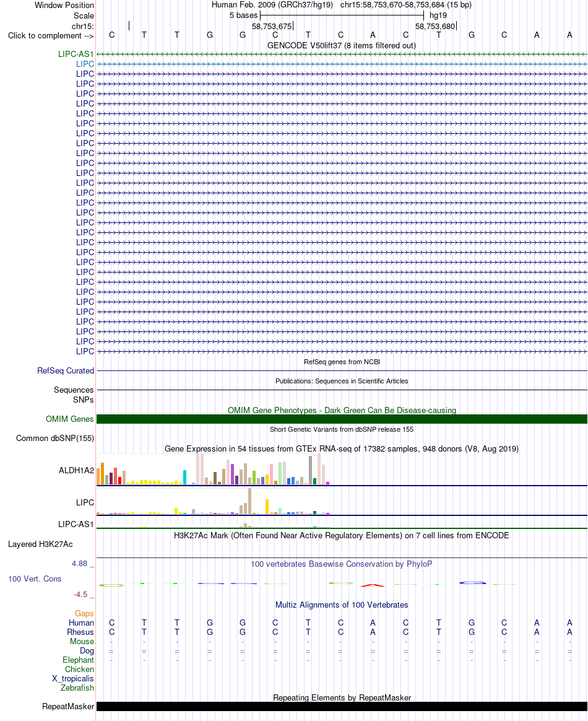588x721 pixels.
Task: Click the black RepeatMasker bar
Action: 342,706
